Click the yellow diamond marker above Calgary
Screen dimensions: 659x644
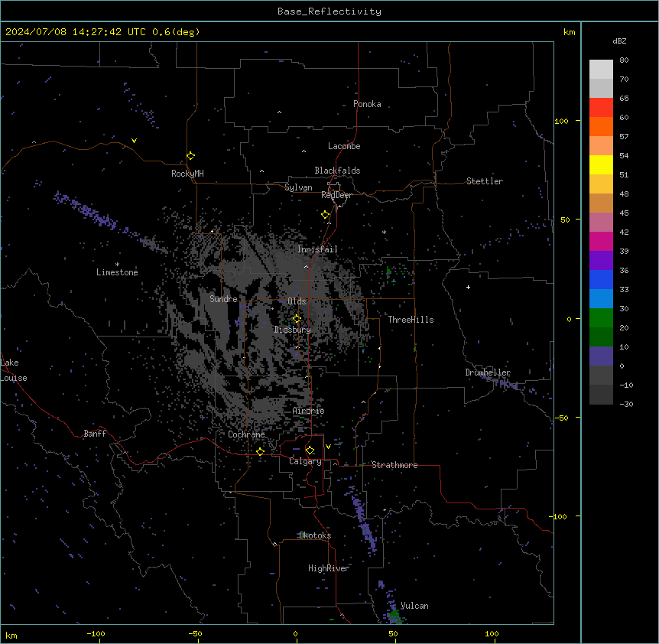coord(310,450)
